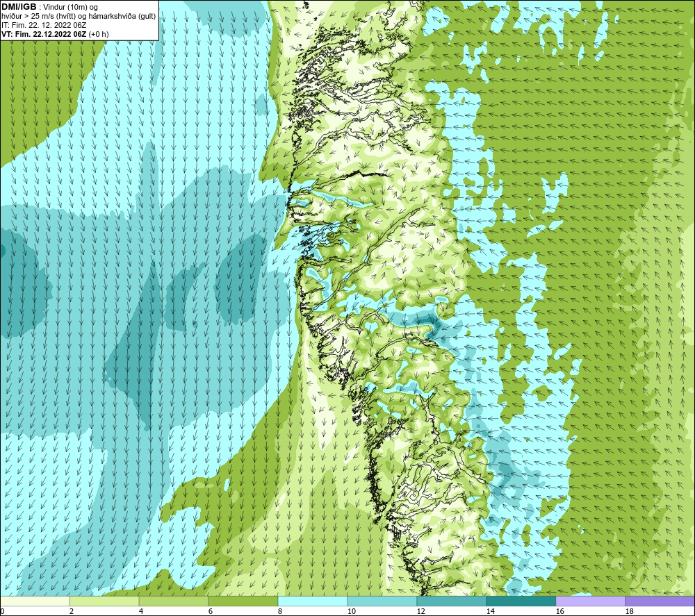Screen dimensions: 695x616
Task: Click the 0–2 m/s pale yellow legend swatch
Action: coord(35,601)
